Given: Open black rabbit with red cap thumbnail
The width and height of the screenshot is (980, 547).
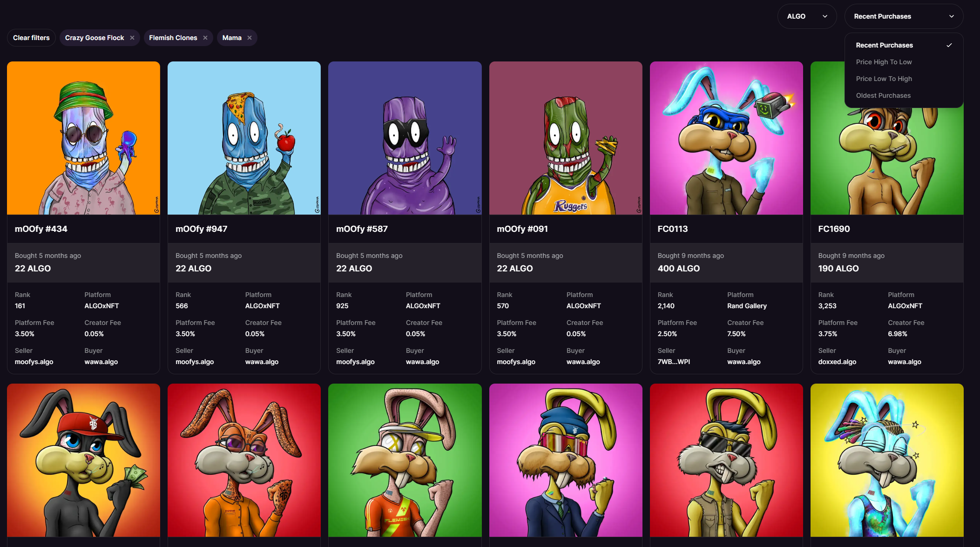Looking at the screenshot, I should (83, 460).
